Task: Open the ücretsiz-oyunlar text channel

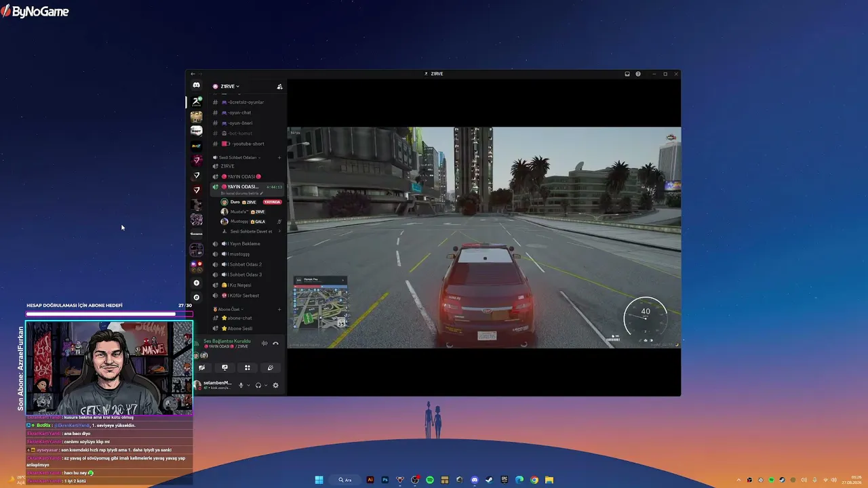Action: coord(248,102)
